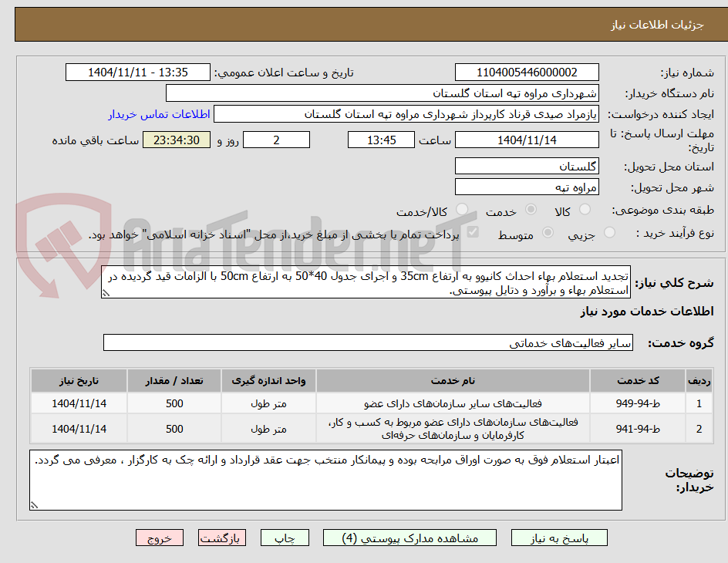Click the واحد اندازه گیری column header

tap(268, 380)
